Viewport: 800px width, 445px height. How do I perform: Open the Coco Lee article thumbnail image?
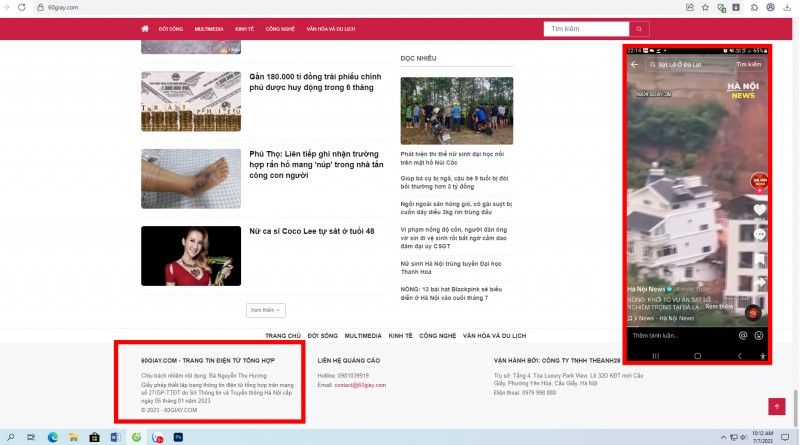coord(191,256)
